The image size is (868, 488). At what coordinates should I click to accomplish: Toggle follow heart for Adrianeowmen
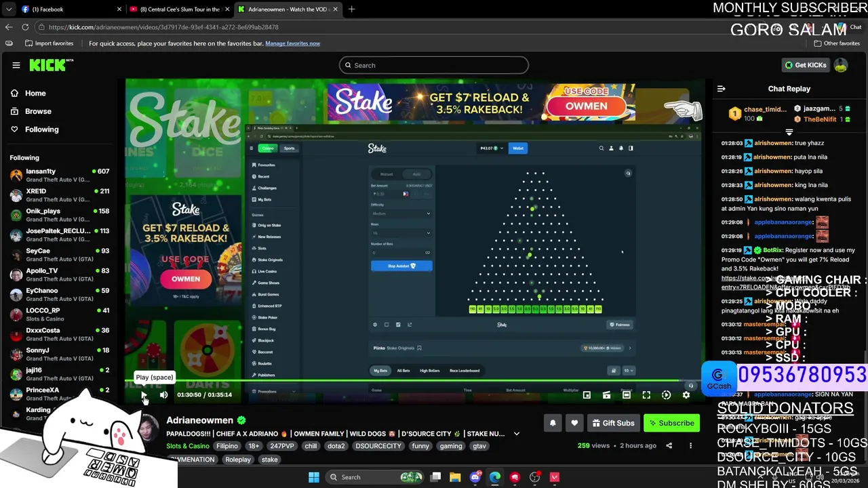(574, 423)
